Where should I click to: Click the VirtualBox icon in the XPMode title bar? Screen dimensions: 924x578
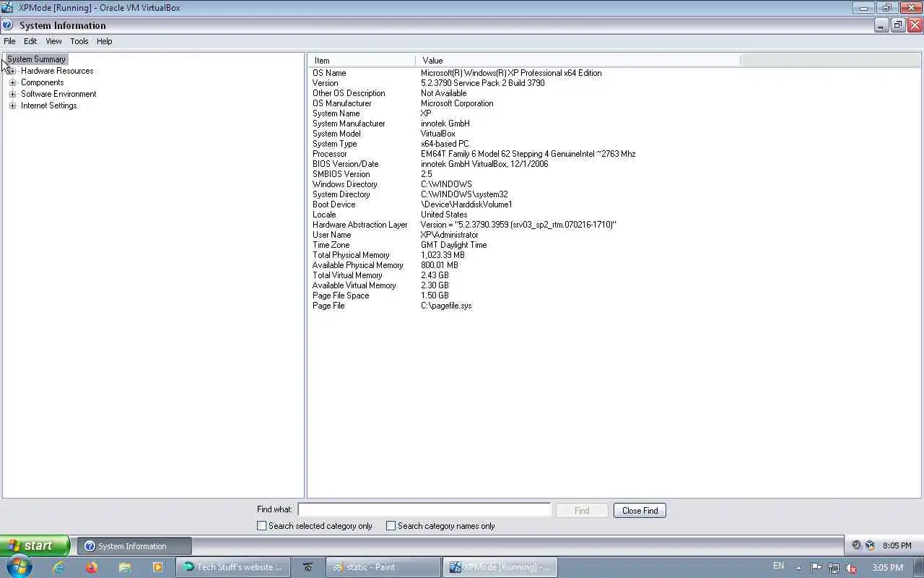(x=7, y=7)
